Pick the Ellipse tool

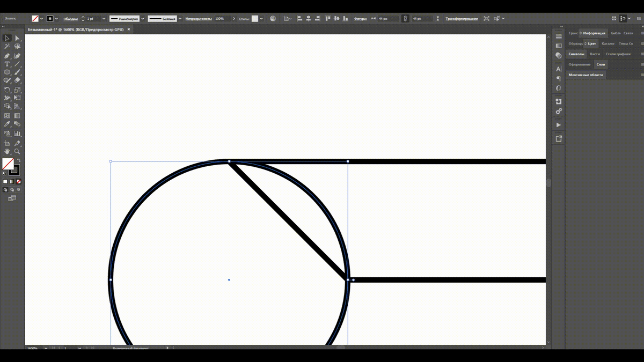[x=7, y=72]
